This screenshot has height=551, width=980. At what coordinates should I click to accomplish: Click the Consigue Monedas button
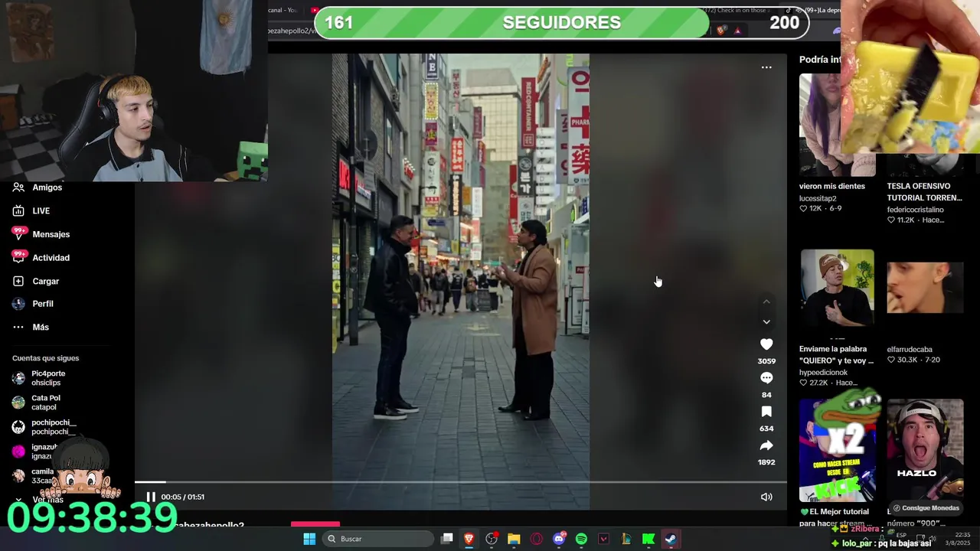point(925,508)
